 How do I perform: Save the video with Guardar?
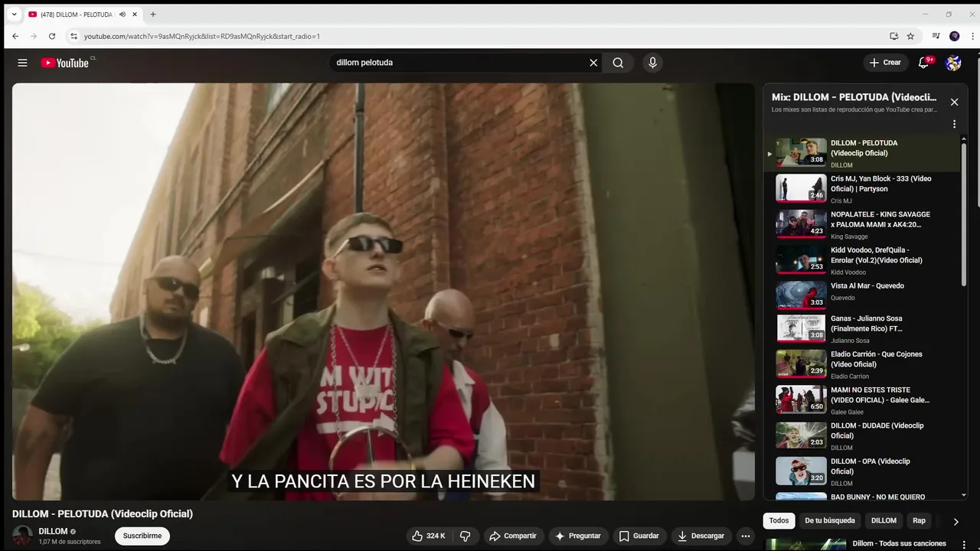(x=639, y=536)
